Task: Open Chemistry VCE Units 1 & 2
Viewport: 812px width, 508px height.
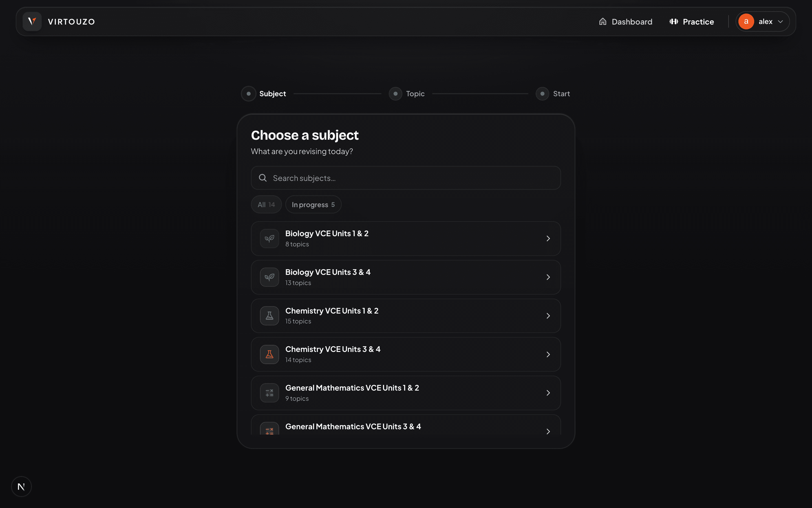Action: click(406, 316)
